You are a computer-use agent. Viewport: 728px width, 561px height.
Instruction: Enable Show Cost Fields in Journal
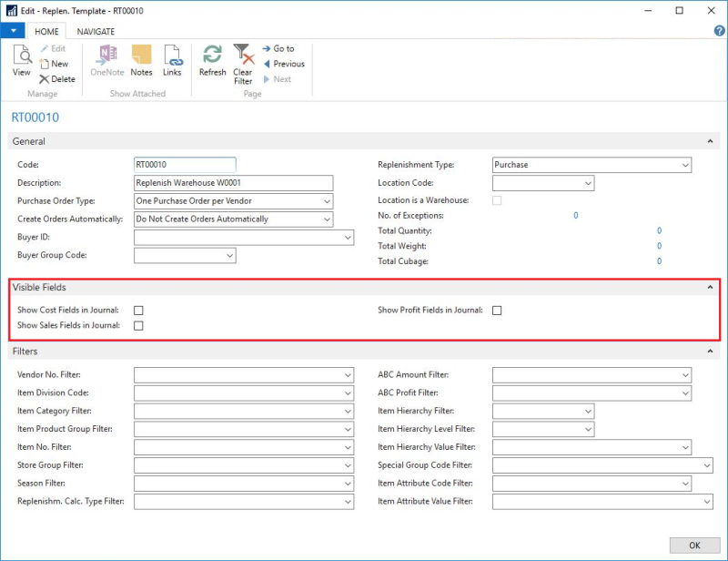click(x=138, y=311)
